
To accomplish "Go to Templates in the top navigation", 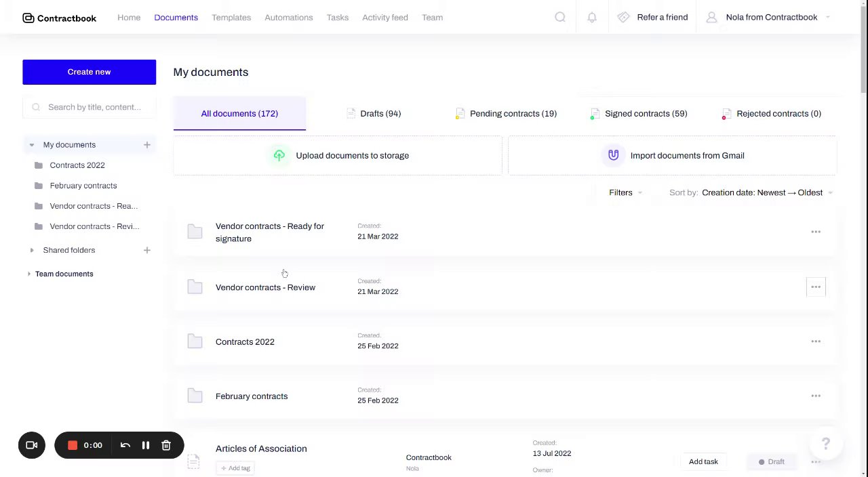I will coord(231,18).
